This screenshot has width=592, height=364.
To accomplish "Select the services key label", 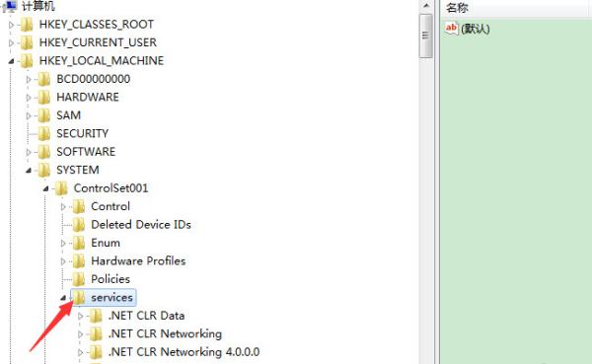I will pos(111,298).
